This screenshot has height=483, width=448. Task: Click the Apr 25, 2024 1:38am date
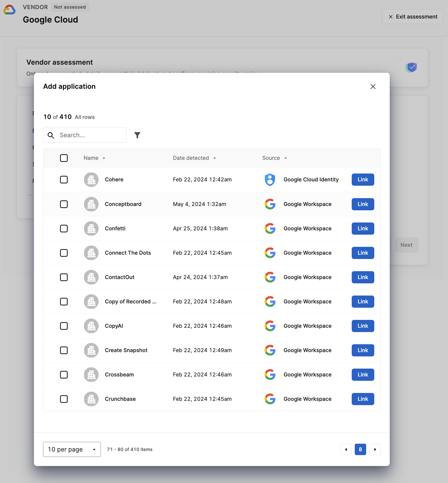[200, 229]
